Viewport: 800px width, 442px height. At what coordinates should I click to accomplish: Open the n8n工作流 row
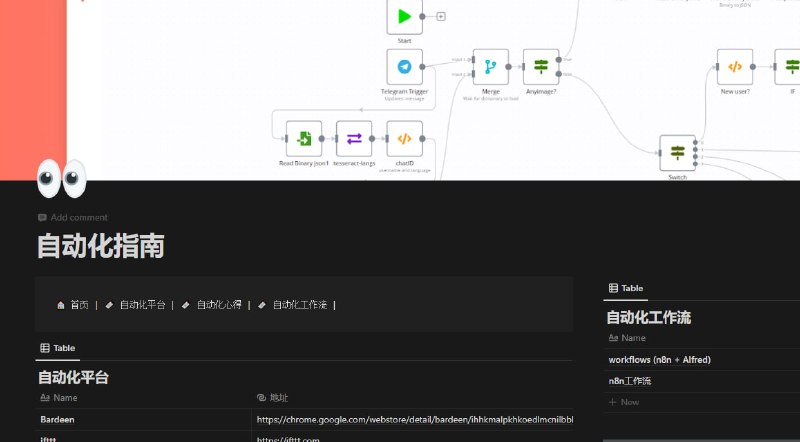[x=630, y=381]
